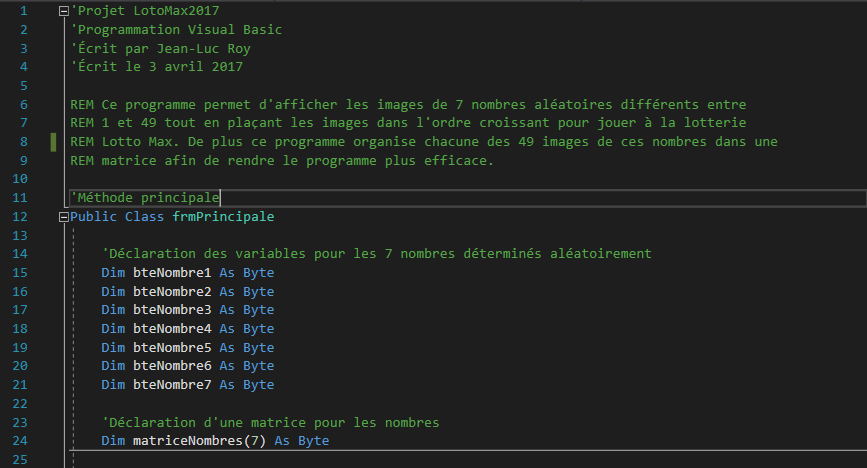Click the matriceNombres(7) declaration
The height and width of the screenshot is (468, 867).
[x=199, y=441]
